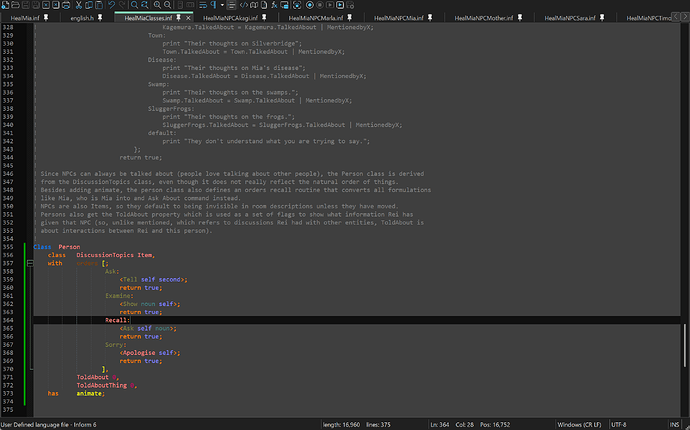This screenshot has width=690, height=430.
Task: Toggle synchronized horizontal scrolling icon
Action: [x=191, y=5]
